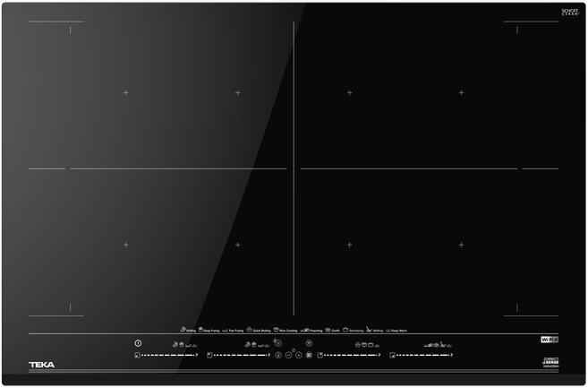Click the 'Confit' legend label
Viewport: 588px width, 388px height.
336,331
